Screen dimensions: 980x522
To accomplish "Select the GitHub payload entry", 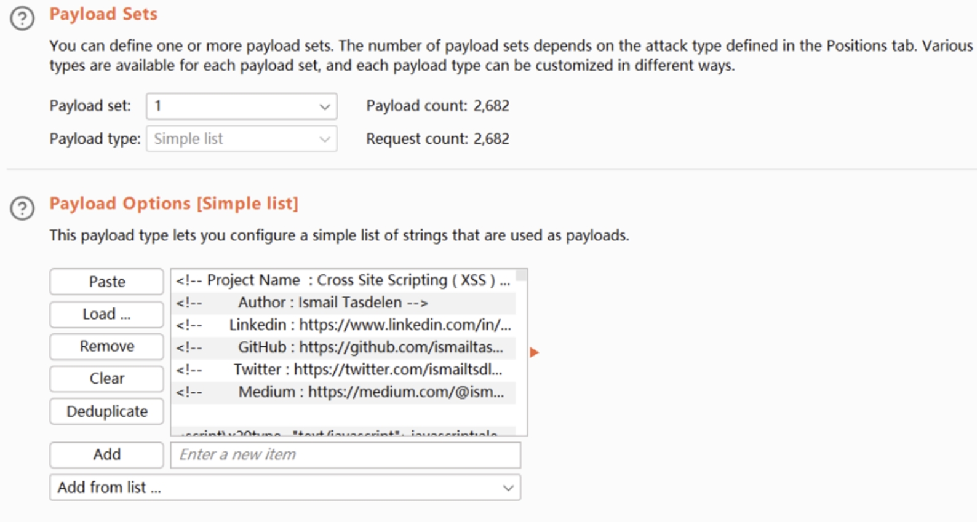I will click(x=343, y=347).
